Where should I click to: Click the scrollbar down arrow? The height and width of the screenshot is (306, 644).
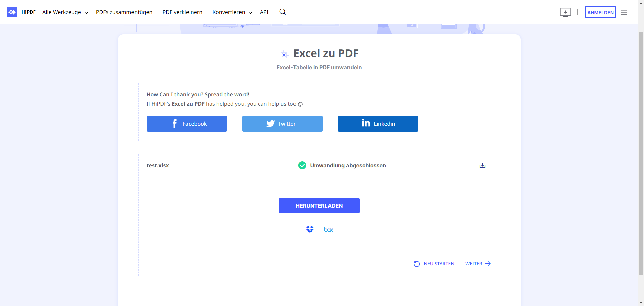[641, 303]
